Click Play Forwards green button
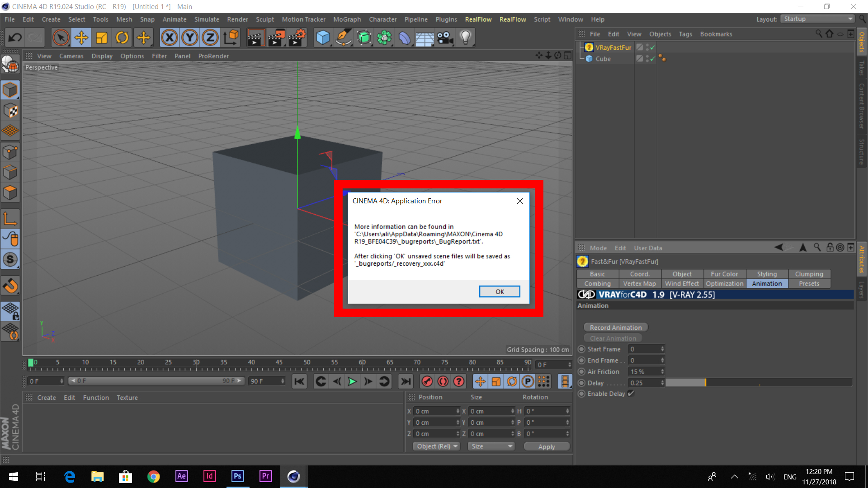The height and width of the screenshot is (488, 868). point(352,381)
